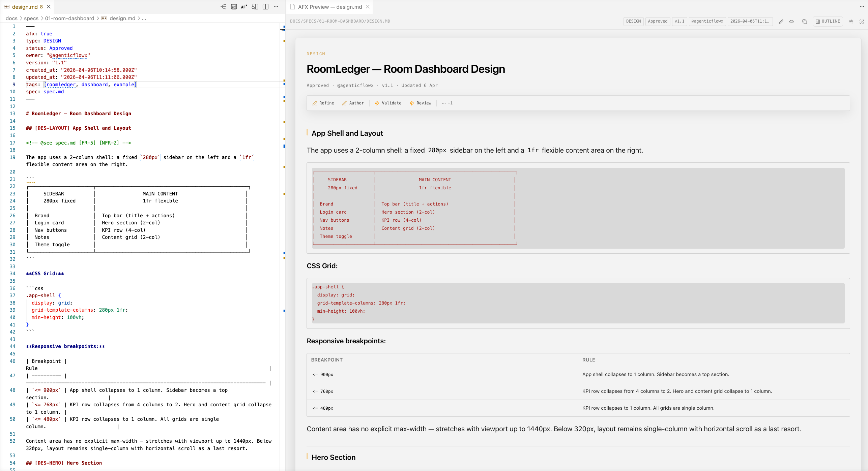This screenshot has height=471, width=868.
Task: Click the BREAKPOINT column header
Action: tap(326, 360)
